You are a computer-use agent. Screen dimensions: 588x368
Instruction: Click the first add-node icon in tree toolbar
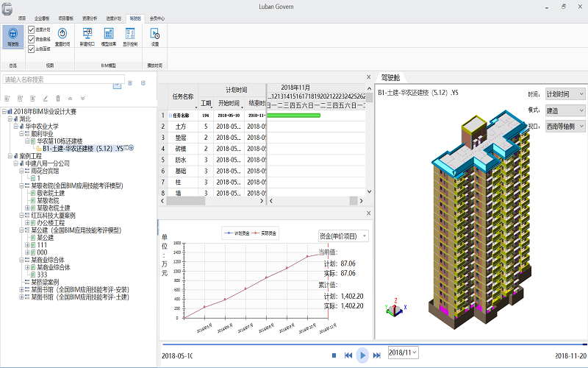7,99
